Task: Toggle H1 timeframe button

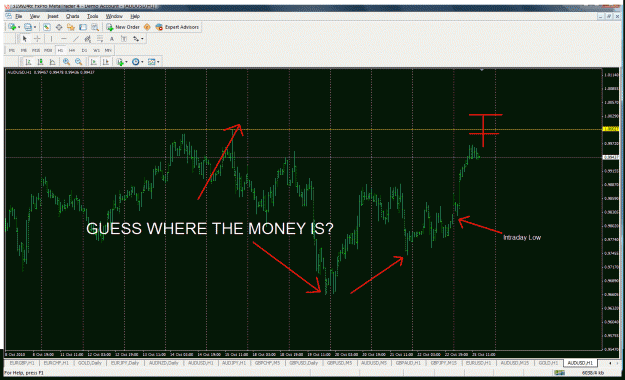Action: [60, 51]
